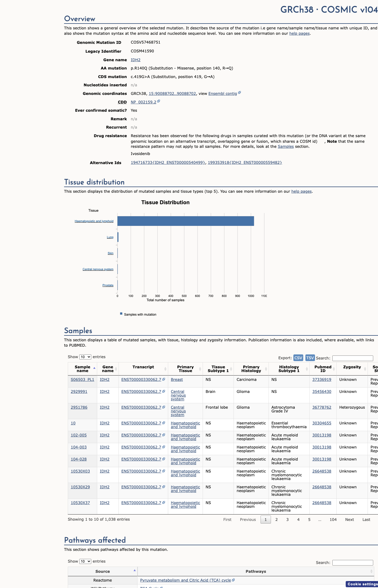The image size is (378, 588).
Task: Open Prostate tissue chart label
Action: click(x=108, y=285)
